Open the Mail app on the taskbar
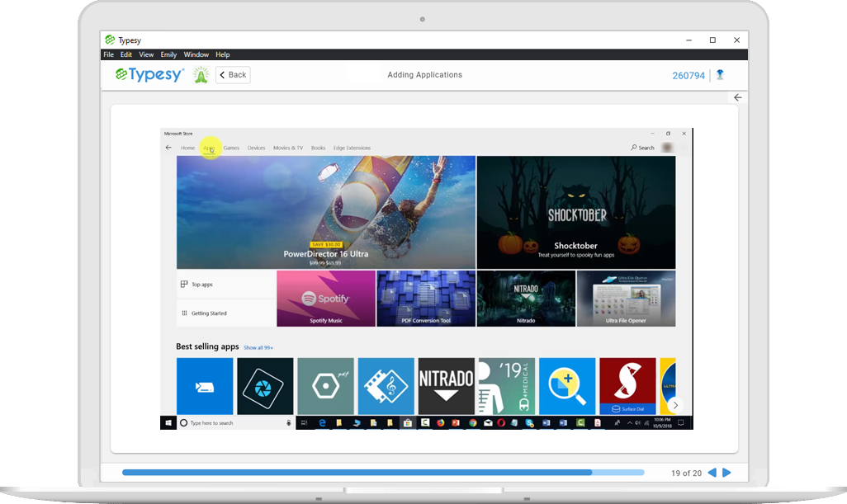 click(488, 423)
